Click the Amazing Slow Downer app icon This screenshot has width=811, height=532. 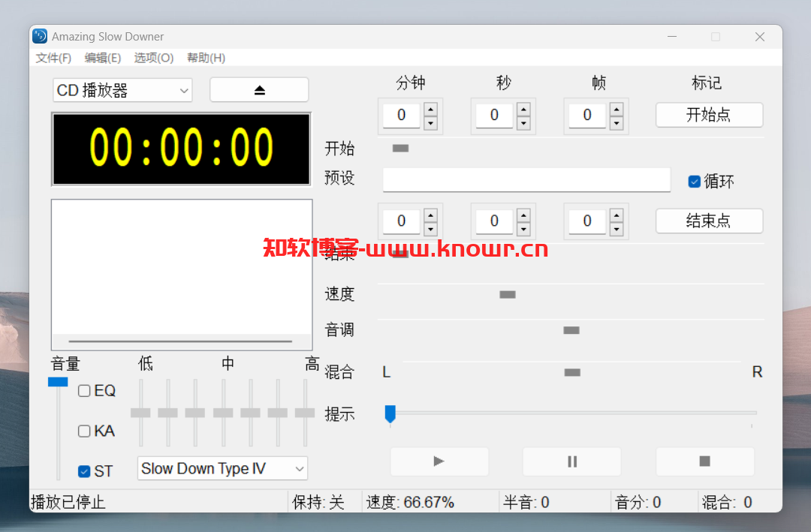click(x=40, y=36)
